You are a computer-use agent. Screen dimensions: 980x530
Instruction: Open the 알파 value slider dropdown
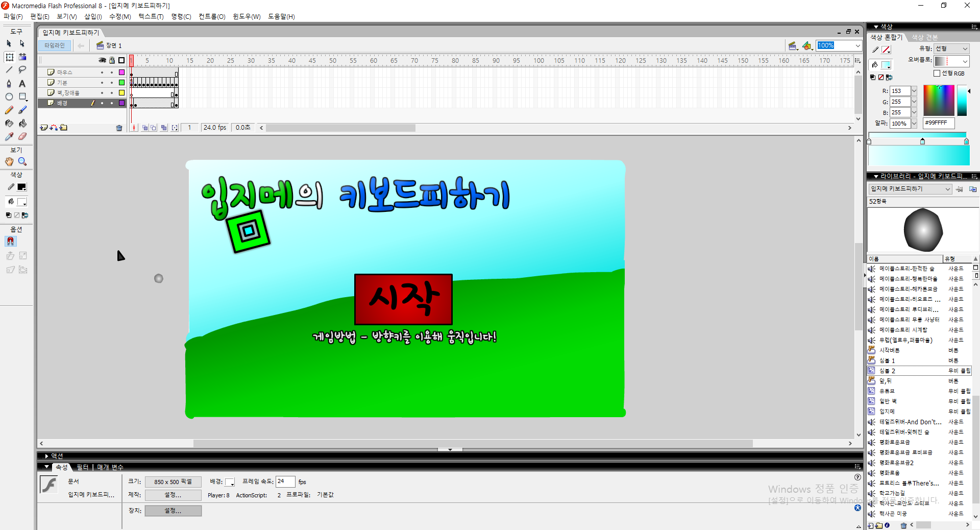click(914, 124)
